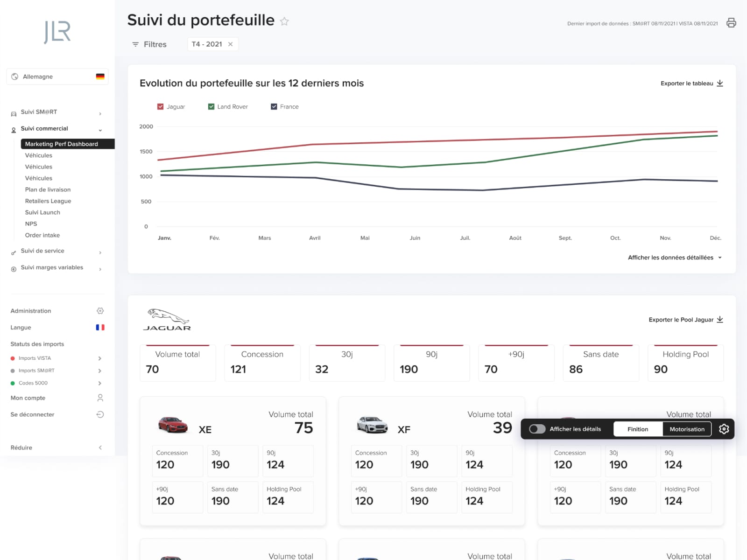Click the Jaguar Concession summary card
The image size is (747, 560).
point(262,363)
